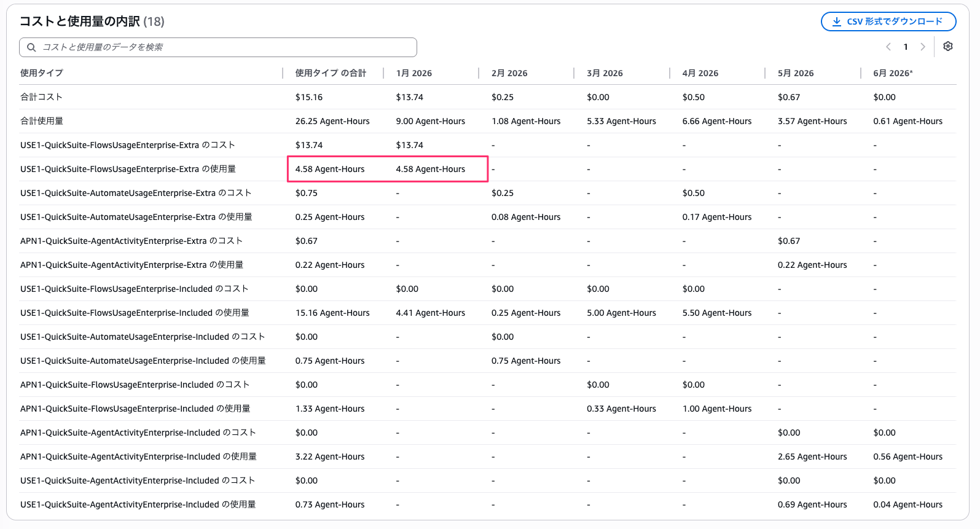
Task: Click the 使用タイプ column header
Action: tap(42, 73)
